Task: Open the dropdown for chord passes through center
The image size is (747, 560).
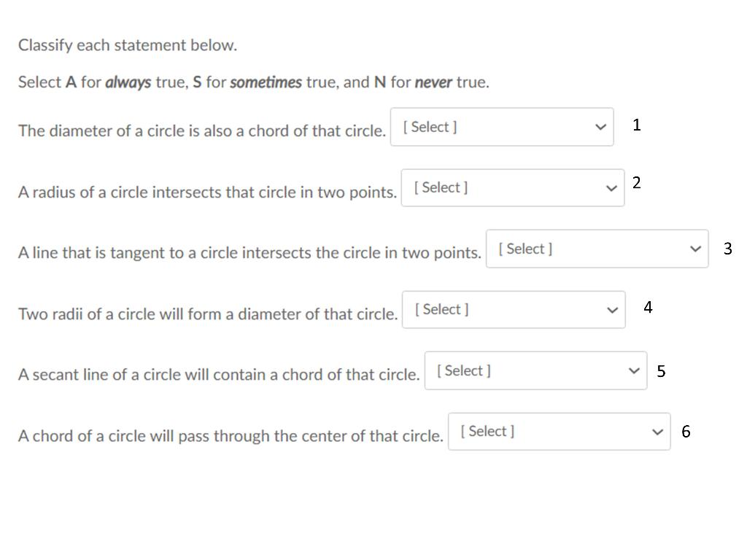Action: coord(558,432)
